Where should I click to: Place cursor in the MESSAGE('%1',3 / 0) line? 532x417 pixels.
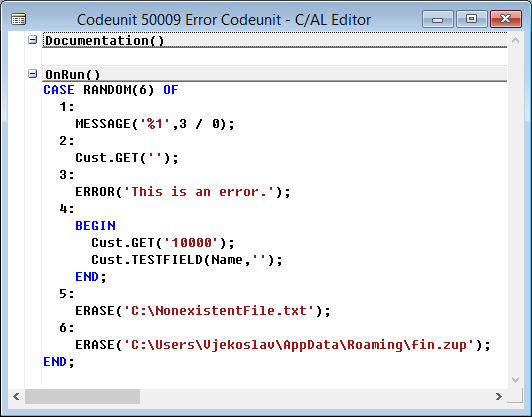coord(155,124)
